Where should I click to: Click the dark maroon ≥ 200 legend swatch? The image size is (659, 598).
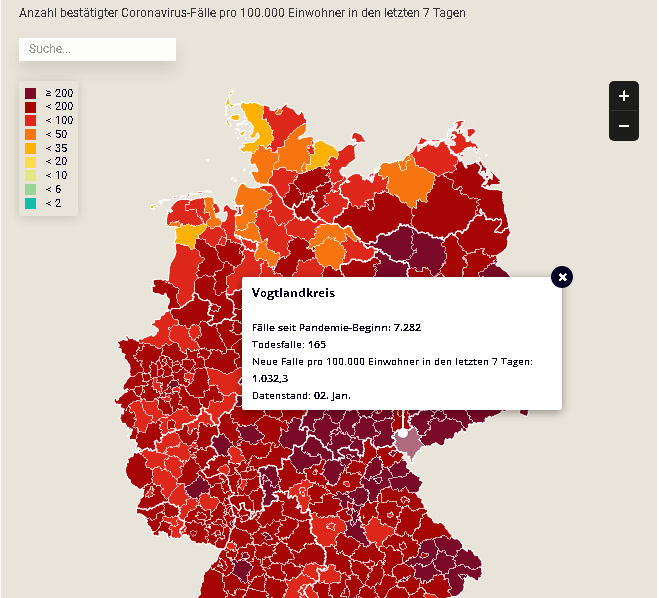pyautogui.click(x=31, y=93)
